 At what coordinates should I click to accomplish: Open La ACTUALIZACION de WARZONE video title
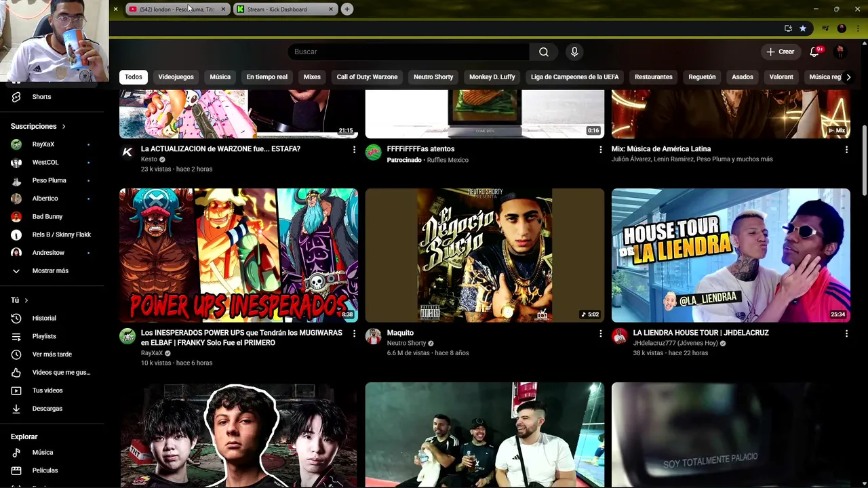[x=220, y=149]
